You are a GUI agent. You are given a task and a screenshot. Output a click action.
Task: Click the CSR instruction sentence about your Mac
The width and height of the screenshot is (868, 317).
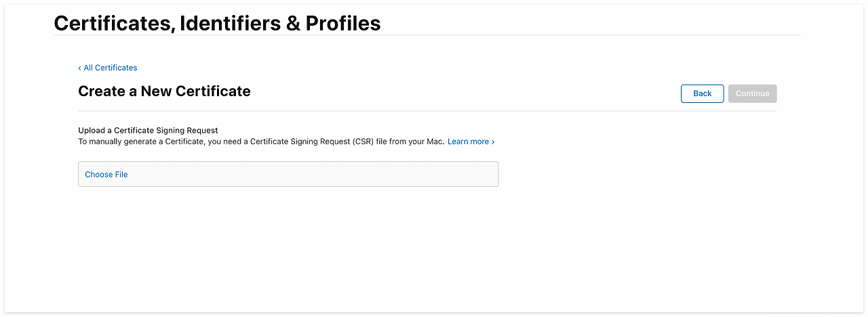[x=261, y=142]
